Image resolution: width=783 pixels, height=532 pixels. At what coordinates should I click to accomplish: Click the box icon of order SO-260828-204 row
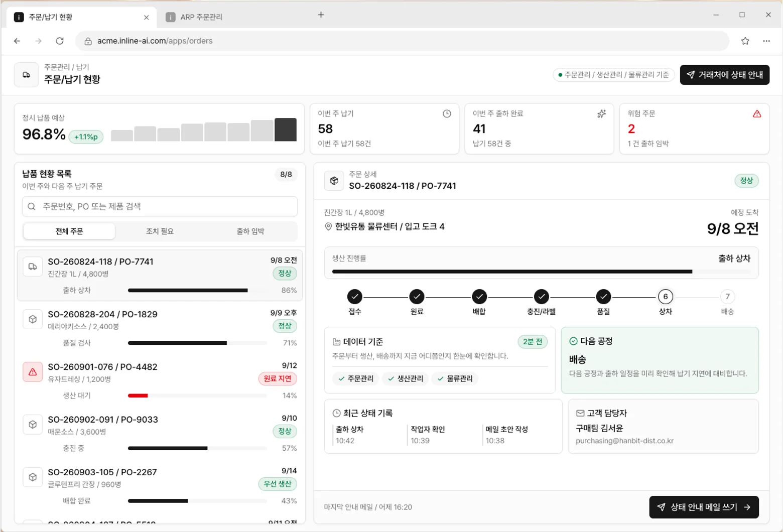click(x=33, y=319)
